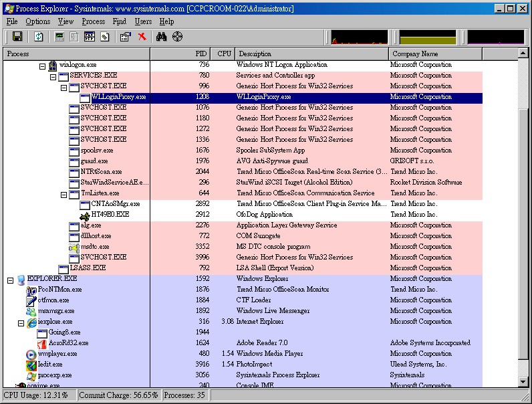The image size is (532, 404).
Task: Click the Refresh Now toolbar icon
Action: 39,36
